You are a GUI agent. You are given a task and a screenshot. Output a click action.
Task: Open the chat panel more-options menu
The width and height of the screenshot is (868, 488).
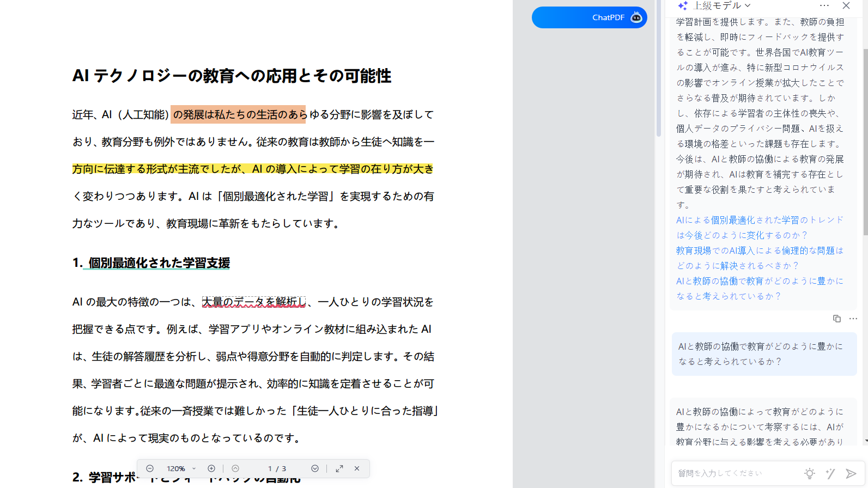click(824, 5)
